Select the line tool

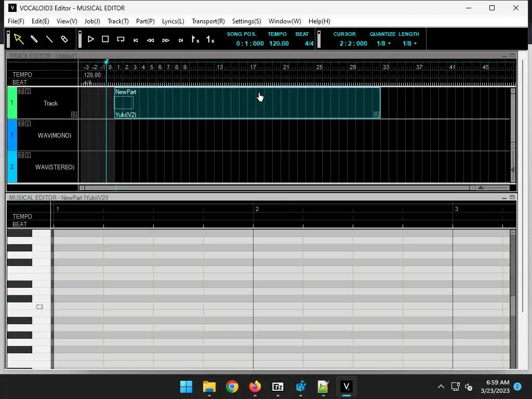(x=49, y=39)
